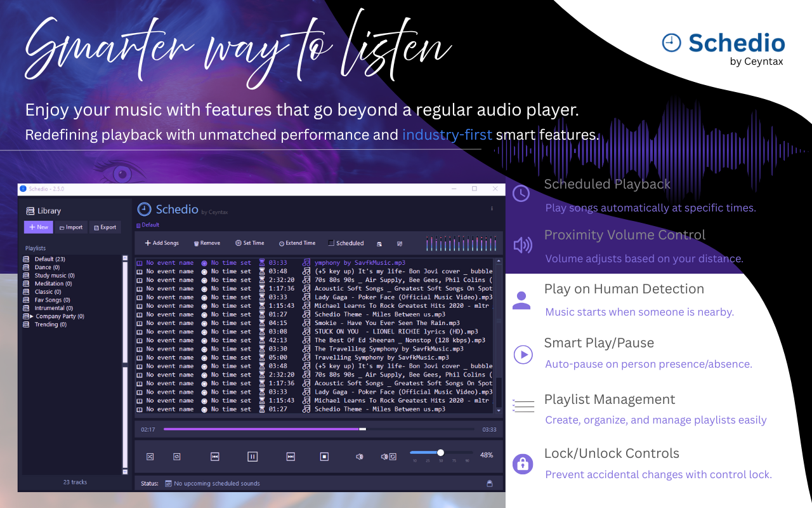Click the playlist panel scroll-down arrow

pyautogui.click(x=125, y=471)
